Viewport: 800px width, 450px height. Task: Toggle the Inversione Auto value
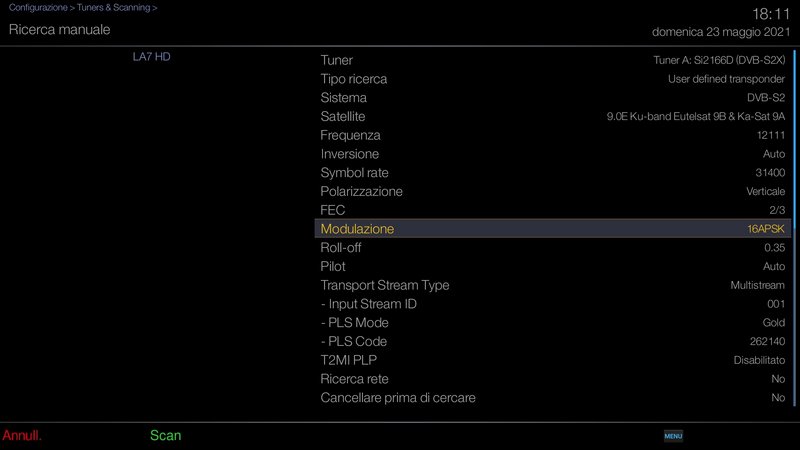pyautogui.click(x=774, y=154)
